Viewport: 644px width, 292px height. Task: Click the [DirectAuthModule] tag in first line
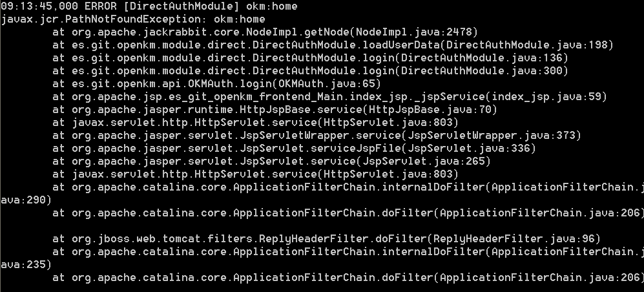tap(181, 6)
